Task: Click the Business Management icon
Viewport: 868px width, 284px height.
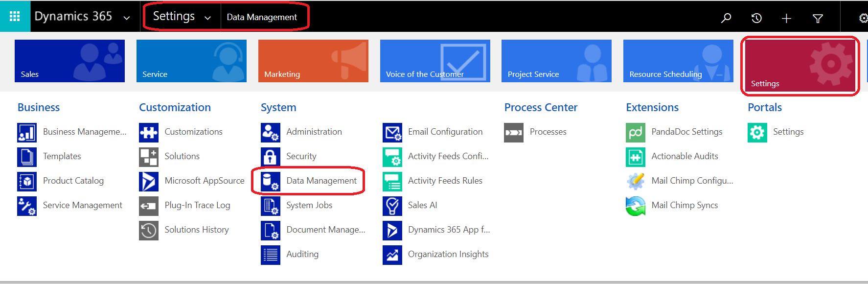Action: [27, 133]
